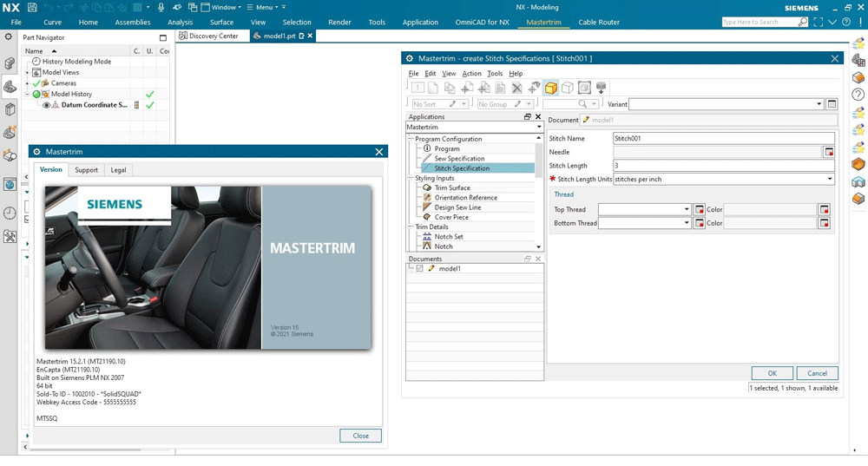Open the OmniCAD for NX ribbon tab
The image size is (868, 466).
(x=482, y=23)
